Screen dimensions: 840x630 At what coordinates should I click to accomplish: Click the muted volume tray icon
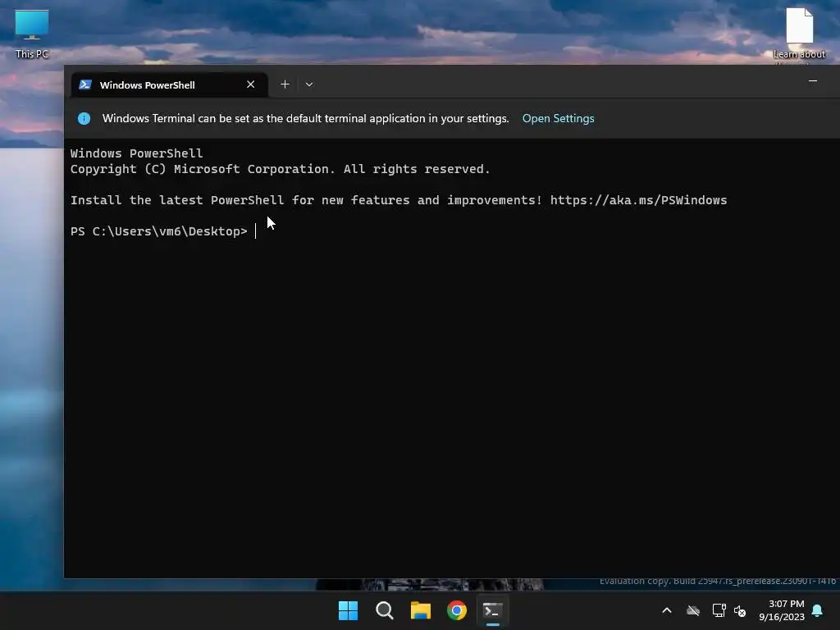[x=740, y=610]
